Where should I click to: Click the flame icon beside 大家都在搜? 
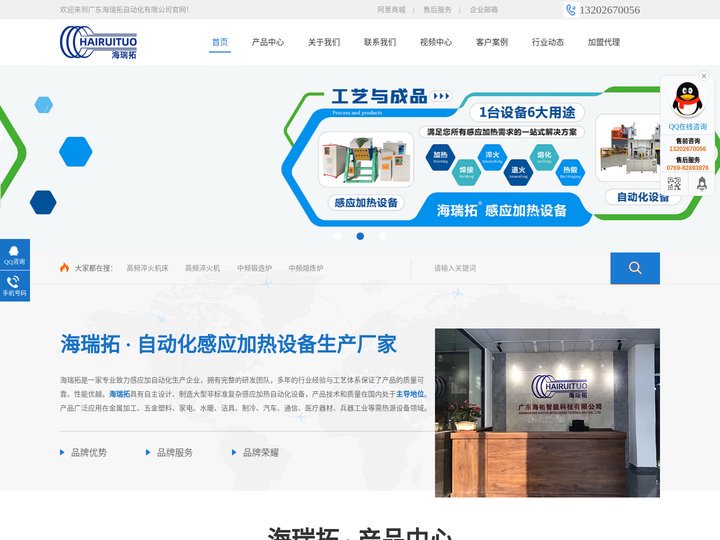64,267
